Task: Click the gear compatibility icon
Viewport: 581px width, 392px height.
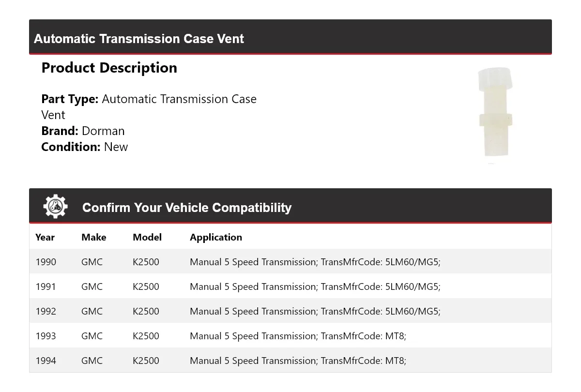Action: coord(55,207)
